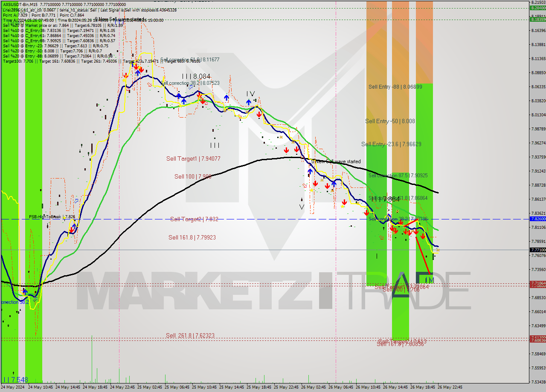Click the '25 May 06:45' time axis label
This screenshot has height=392, width=546.
tap(177, 387)
